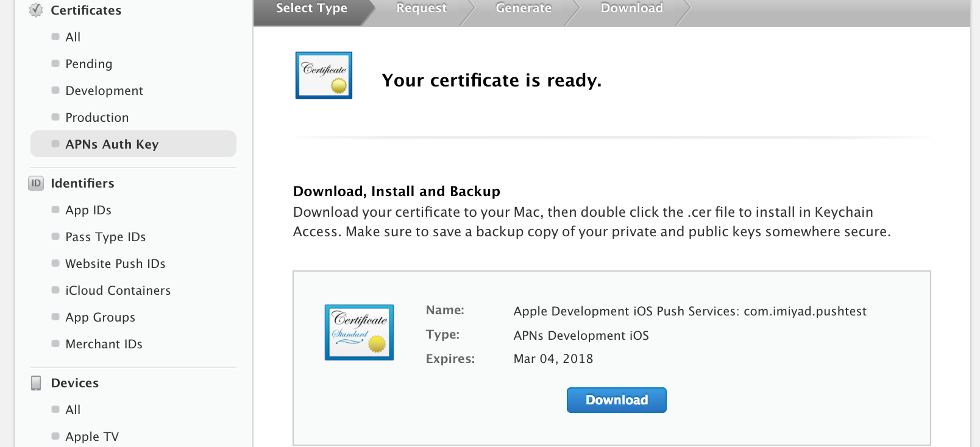Click the 'Type:' label

(x=442, y=334)
